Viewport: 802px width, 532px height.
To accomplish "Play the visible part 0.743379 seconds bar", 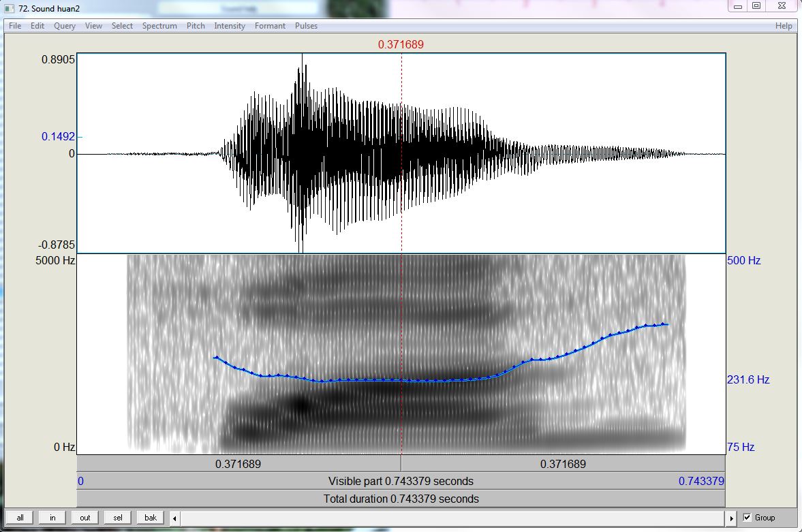I will coord(401,482).
